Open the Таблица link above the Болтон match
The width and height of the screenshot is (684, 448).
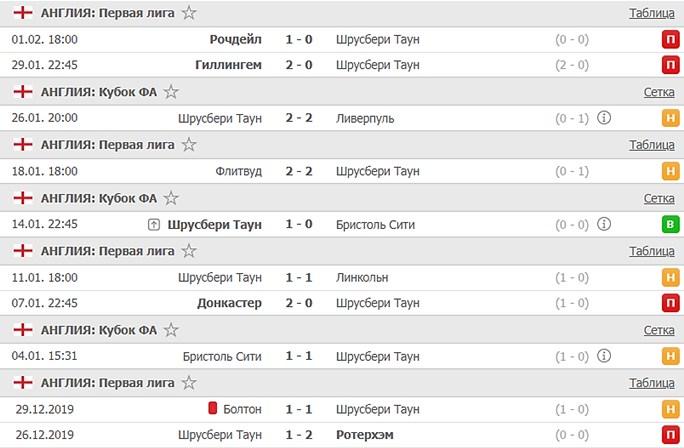coord(651,383)
